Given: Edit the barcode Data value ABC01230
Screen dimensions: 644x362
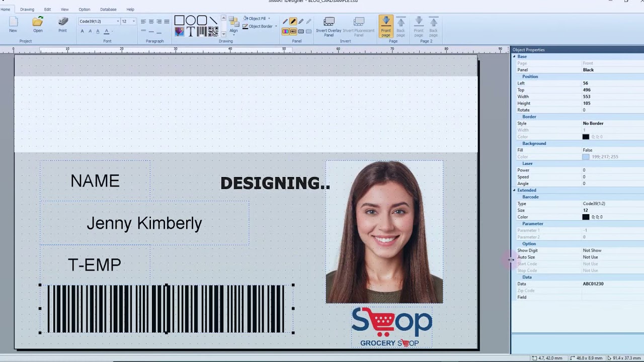Looking at the screenshot, I should pyautogui.click(x=613, y=284).
